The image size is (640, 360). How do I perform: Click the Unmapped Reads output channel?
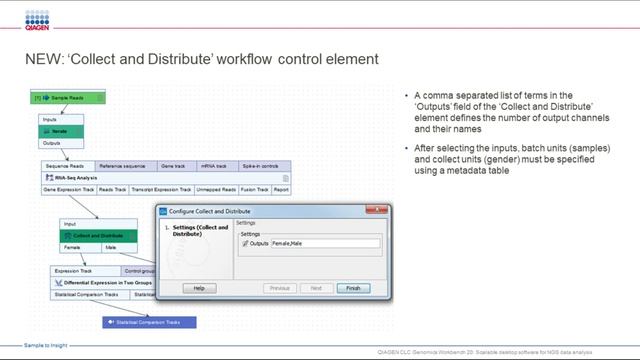(x=216, y=190)
